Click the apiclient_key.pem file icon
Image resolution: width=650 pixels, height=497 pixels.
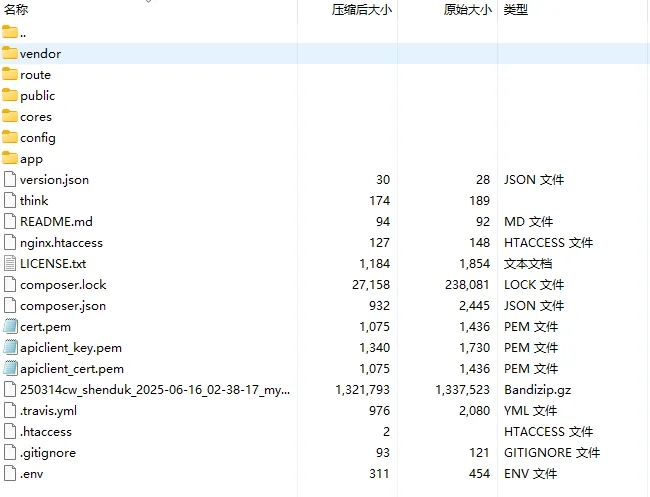click(x=10, y=348)
